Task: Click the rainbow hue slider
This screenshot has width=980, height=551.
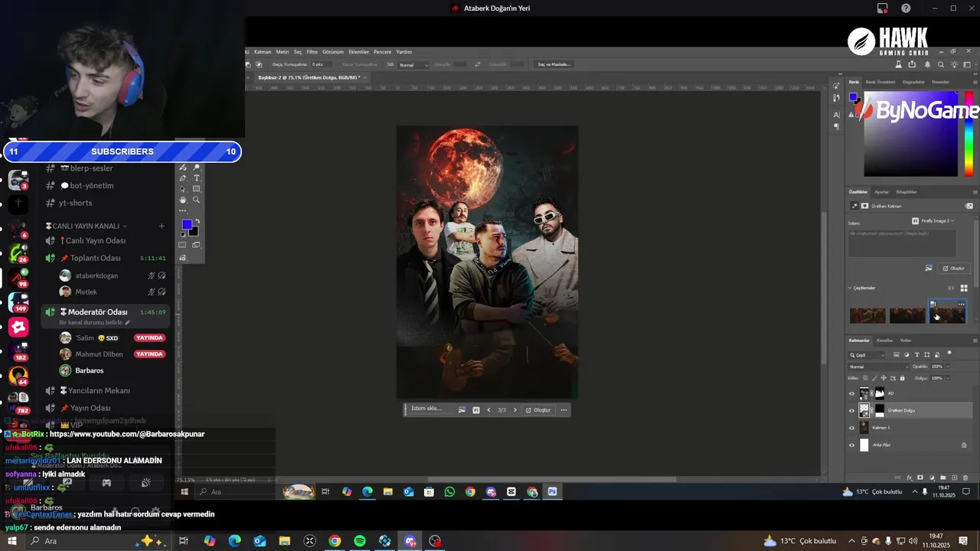Action: pyautogui.click(x=969, y=135)
